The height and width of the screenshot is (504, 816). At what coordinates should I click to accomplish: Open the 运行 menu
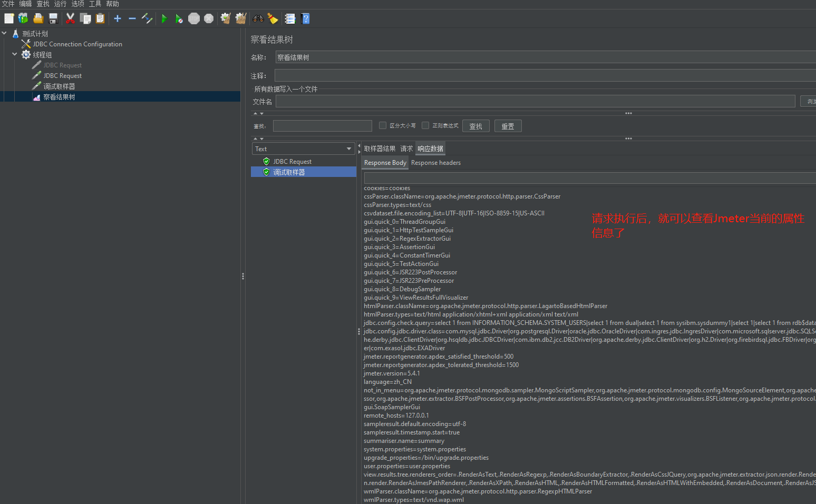tap(60, 4)
